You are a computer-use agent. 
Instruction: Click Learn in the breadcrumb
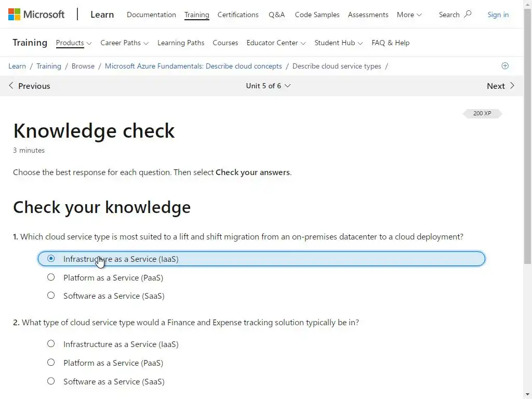tap(17, 66)
